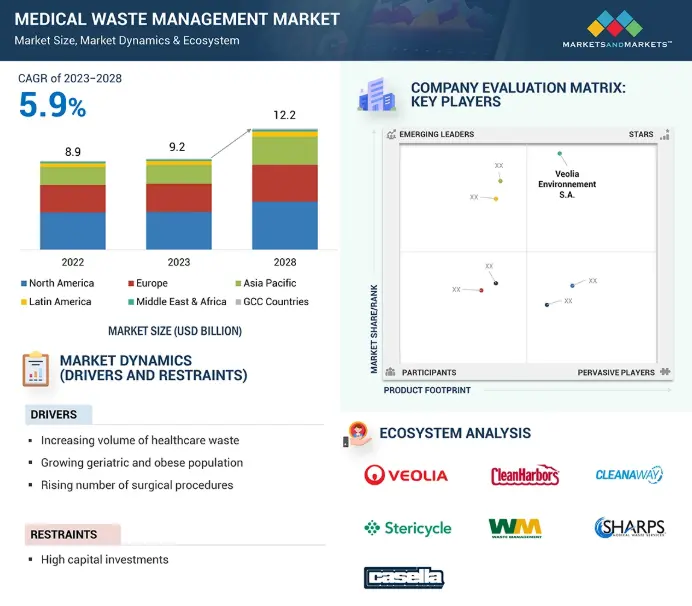Click the Stars quadrant bar-chart icon
Image resolution: width=692 pixels, height=606 pixels.
(665, 134)
